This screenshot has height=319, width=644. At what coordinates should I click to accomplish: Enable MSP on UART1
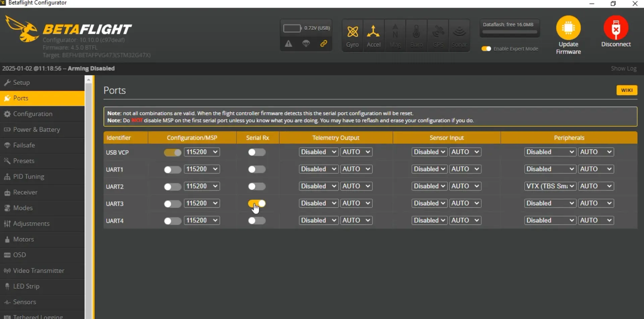pos(172,170)
